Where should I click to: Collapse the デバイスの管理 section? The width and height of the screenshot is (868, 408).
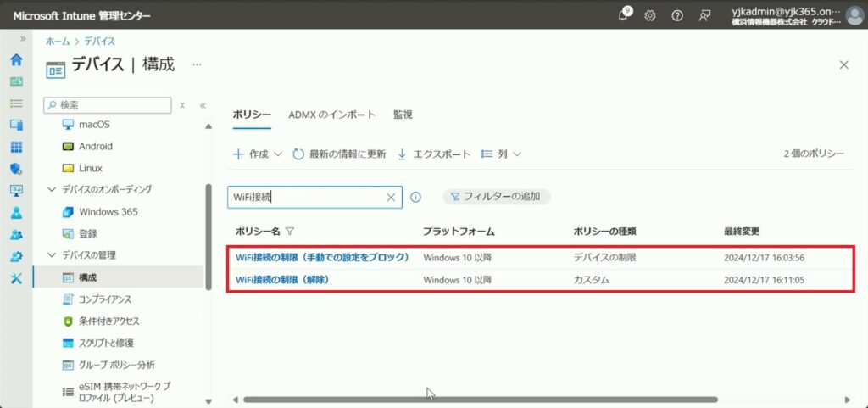pos(52,255)
